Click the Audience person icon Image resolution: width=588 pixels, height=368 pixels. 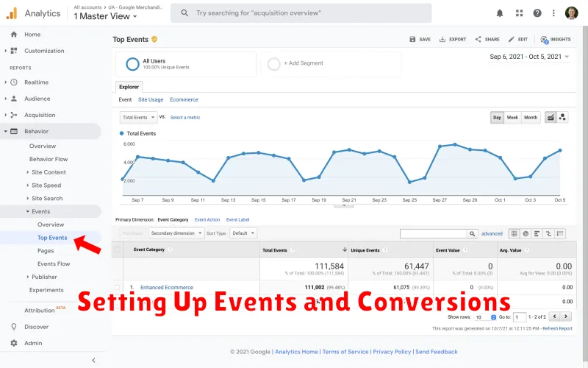tap(14, 99)
